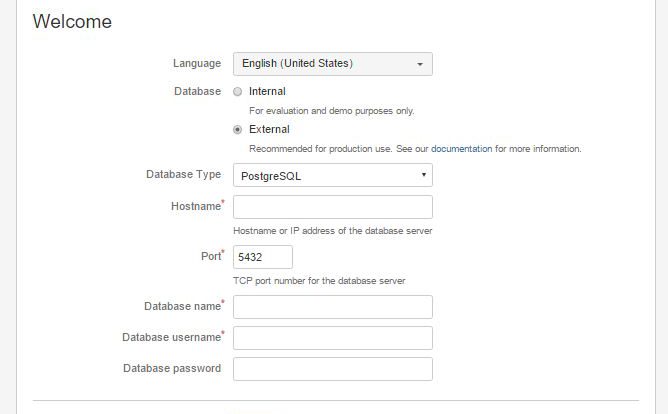Select the Internal database radio button

(x=237, y=92)
